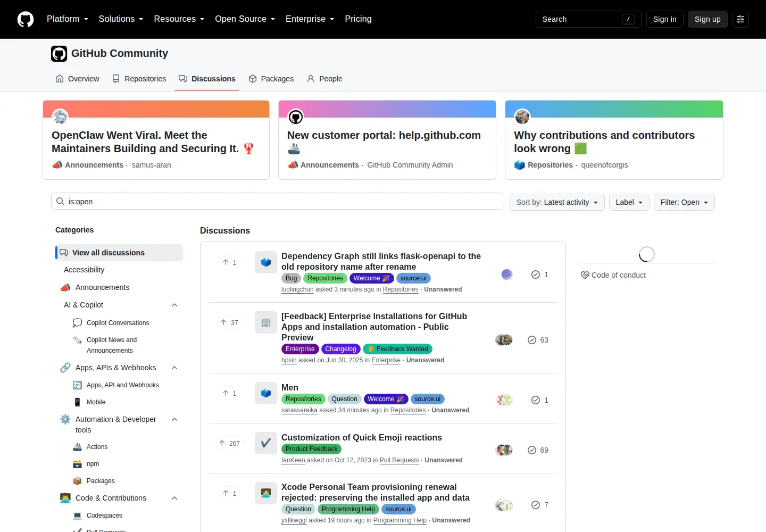Viewport: 766px width, 532px height.
Task: Open the 69 comments count on Emoji row
Action: (x=538, y=450)
